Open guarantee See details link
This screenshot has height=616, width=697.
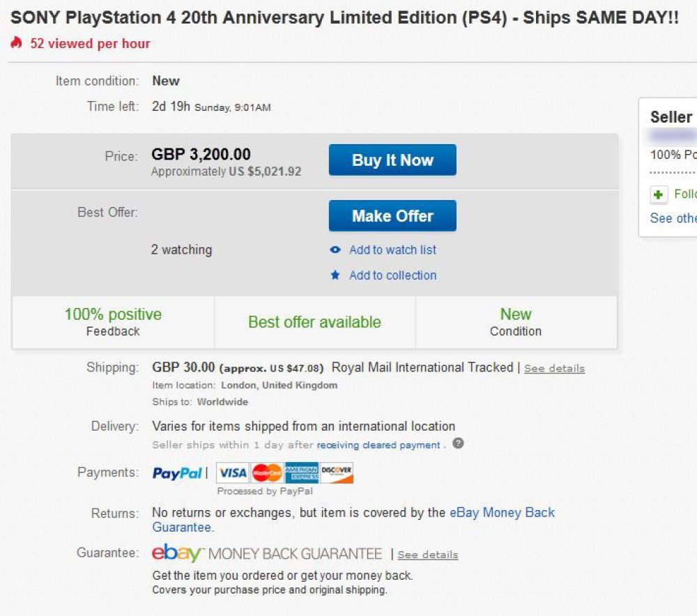(428, 555)
